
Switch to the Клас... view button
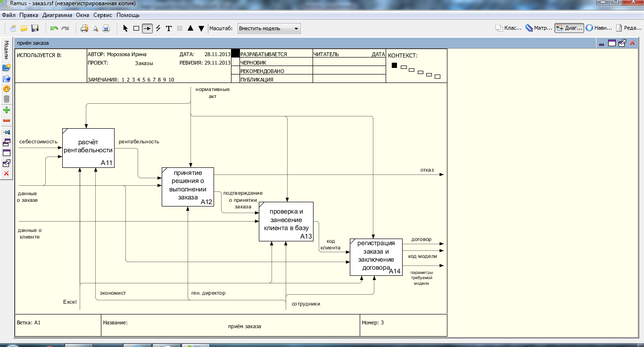(x=508, y=28)
